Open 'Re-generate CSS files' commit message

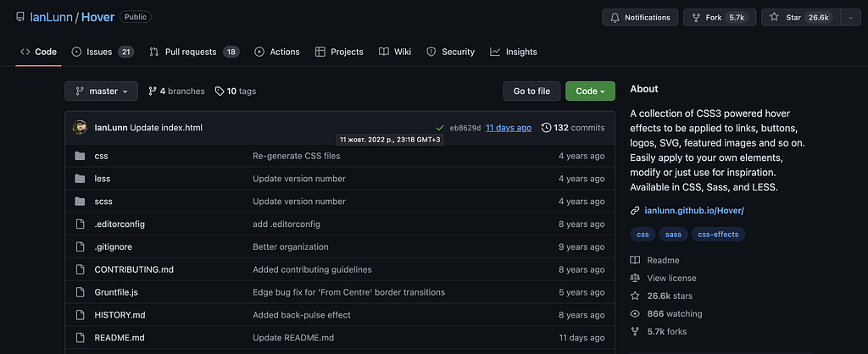[x=296, y=156]
